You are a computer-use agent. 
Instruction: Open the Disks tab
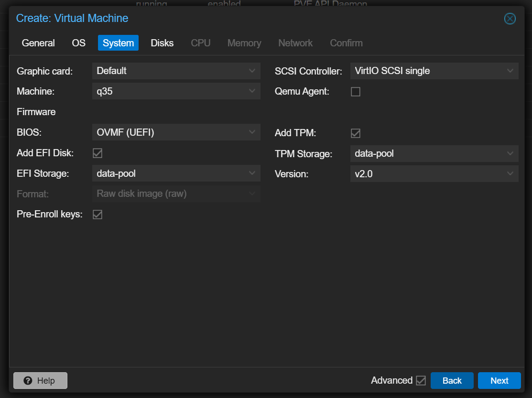pos(162,43)
